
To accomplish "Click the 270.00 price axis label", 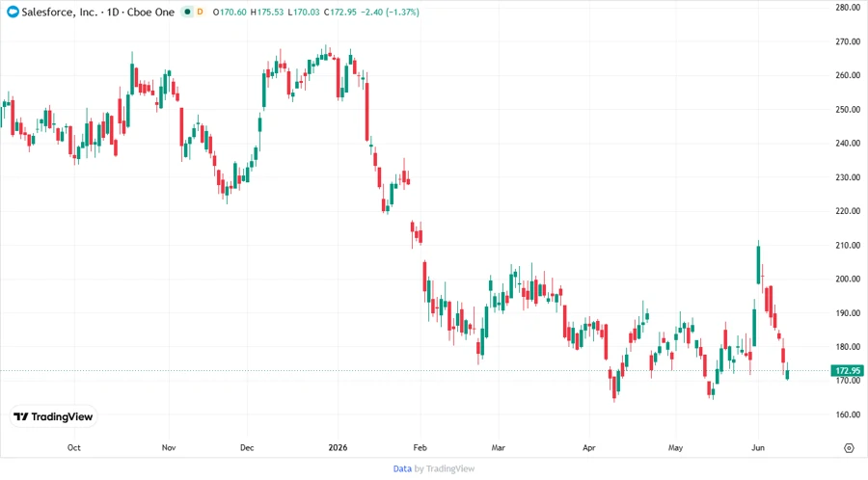I will (848, 41).
